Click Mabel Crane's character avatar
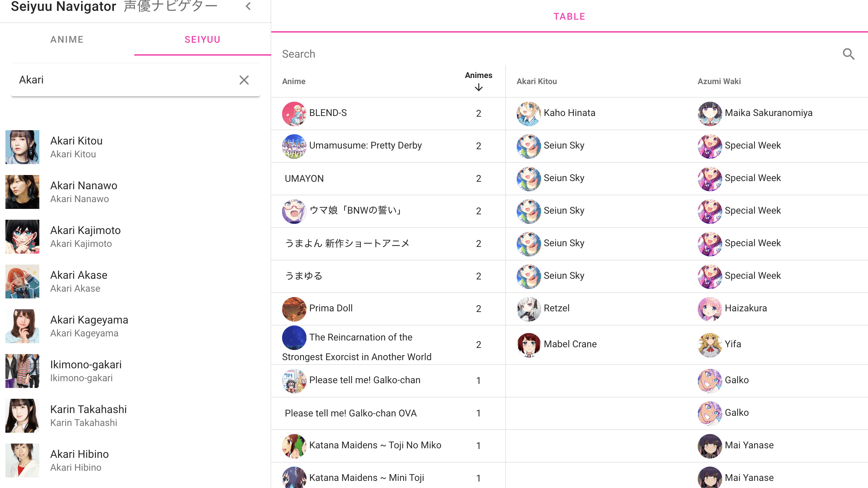This screenshot has height=488, width=868. pos(529,345)
